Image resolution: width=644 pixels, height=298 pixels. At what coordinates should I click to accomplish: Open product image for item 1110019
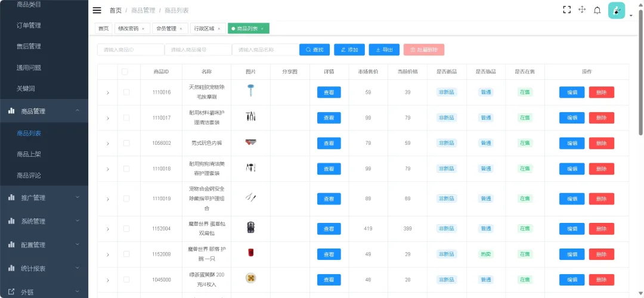[250, 197]
